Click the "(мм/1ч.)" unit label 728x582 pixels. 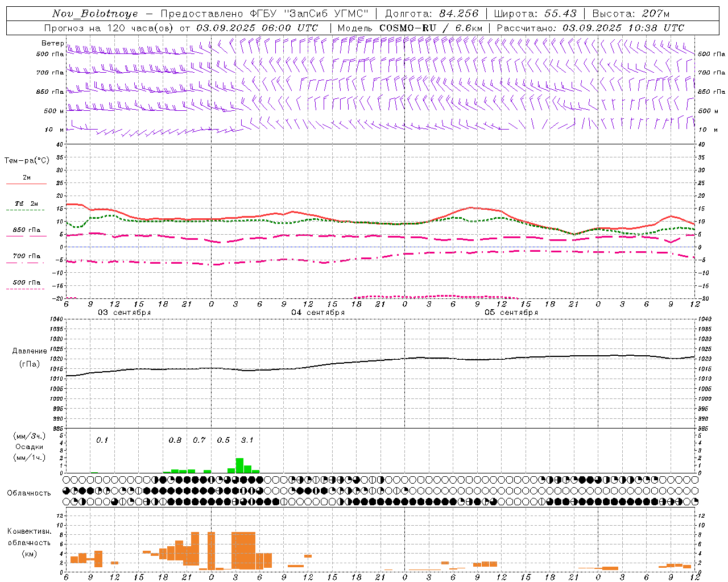[x=30, y=458]
